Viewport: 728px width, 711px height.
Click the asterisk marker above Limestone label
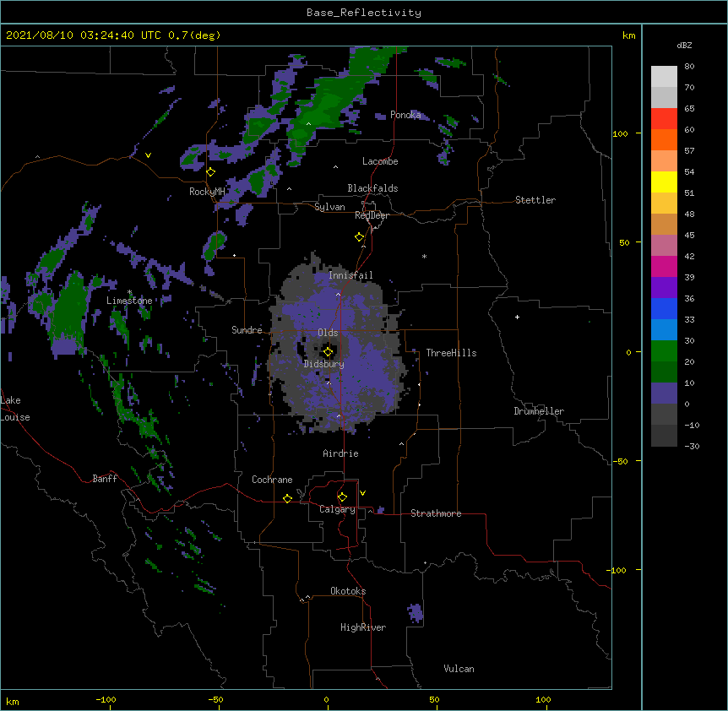point(129,292)
